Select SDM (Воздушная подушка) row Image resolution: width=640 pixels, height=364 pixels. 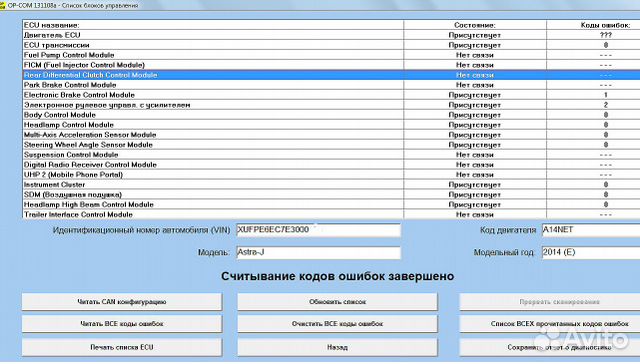point(331,195)
